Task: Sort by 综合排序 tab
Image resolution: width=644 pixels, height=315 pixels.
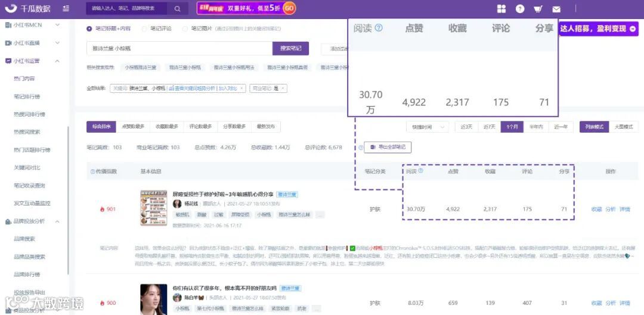Action: [x=101, y=127]
